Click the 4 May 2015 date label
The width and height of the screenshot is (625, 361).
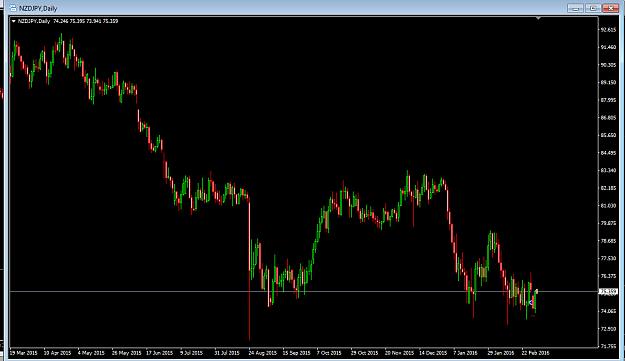[x=91, y=353]
